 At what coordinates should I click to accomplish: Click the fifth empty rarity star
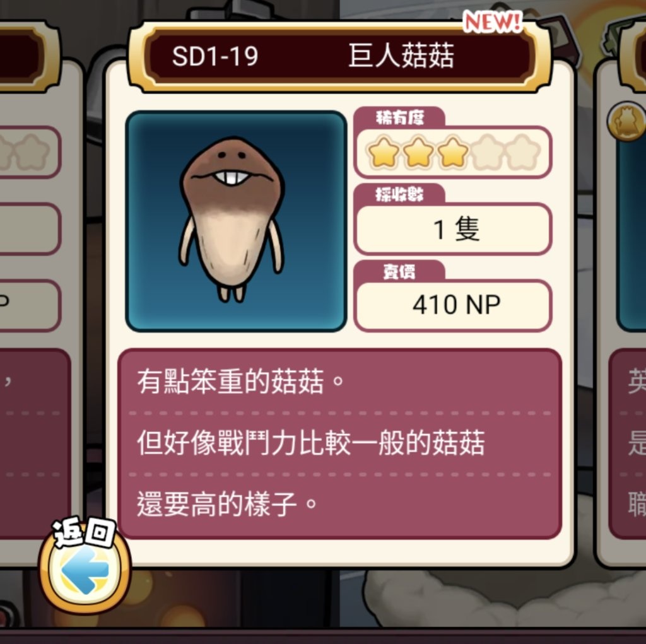[523, 153]
